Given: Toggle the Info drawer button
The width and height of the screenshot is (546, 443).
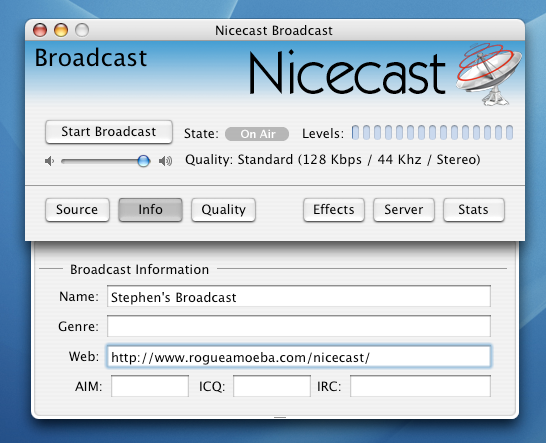Looking at the screenshot, I should [150, 210].
